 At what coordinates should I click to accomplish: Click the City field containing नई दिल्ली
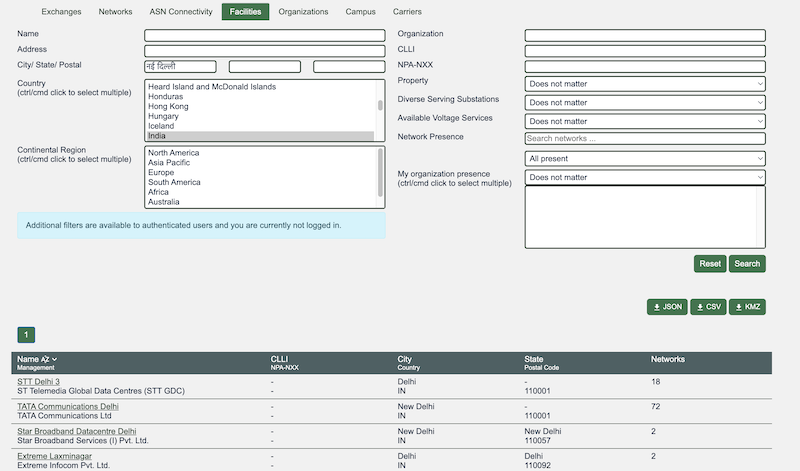pos(180,67)
